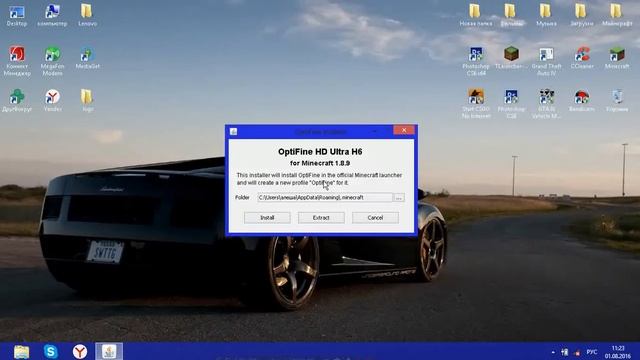Show hidden tray icons arrow
640x360 pixels.
tap(553, 352)
